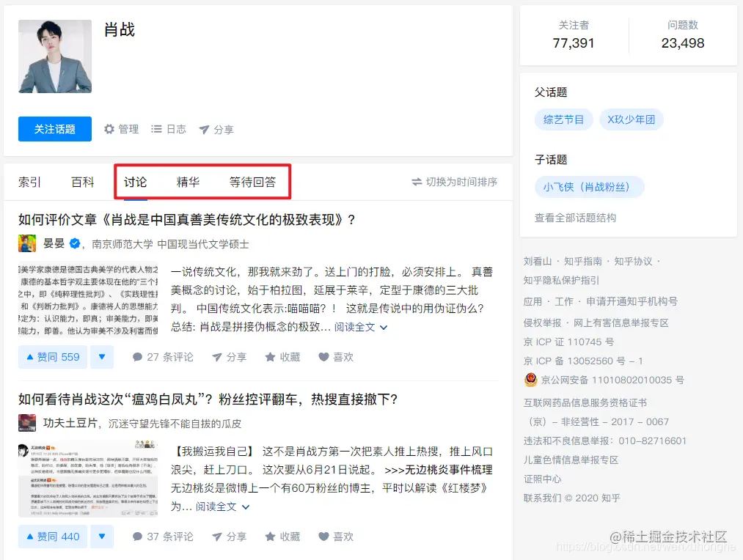Click 查看全部话题结构 link
Screen dimensions: 743x560
pyautogui.click(x=575, y=218)
